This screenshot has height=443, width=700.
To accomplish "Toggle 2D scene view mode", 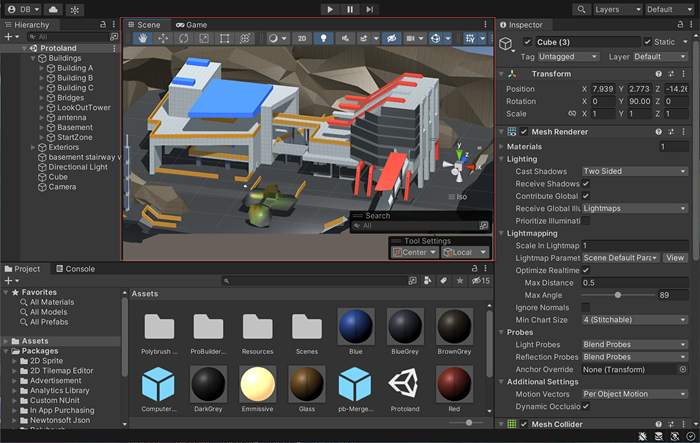I will [x=303, y=39].
